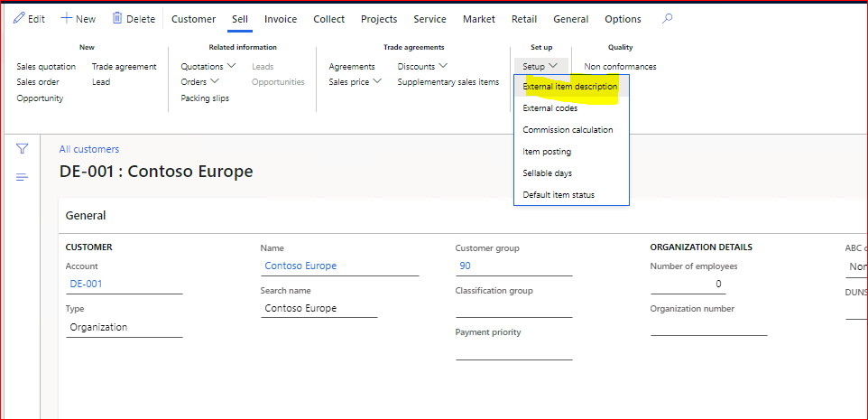This screenshot has width=868, height=420.
Task: Click the Sales quotation button
Action: coord(46,66)
